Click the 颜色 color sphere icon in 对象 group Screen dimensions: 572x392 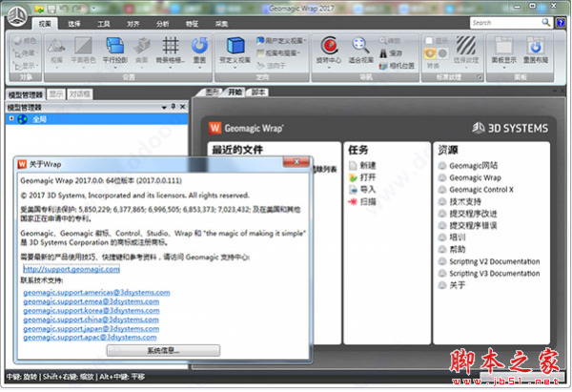click(x=17, y=41)
